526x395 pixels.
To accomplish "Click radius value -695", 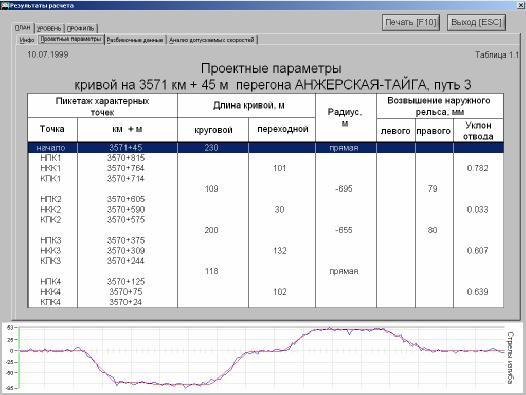I will tap(344, 189).
